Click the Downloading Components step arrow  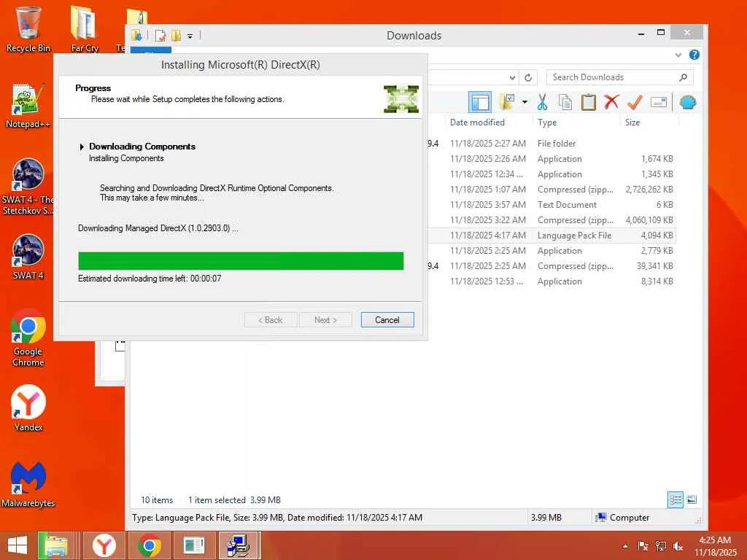coord(82,147)
